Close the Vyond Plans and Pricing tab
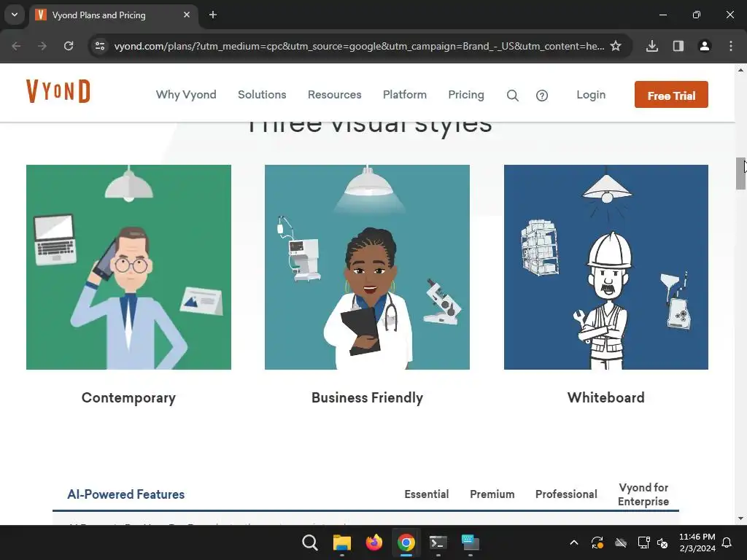Screen dimensions: 747x560 pyautogui.click(x=187, y=15)
